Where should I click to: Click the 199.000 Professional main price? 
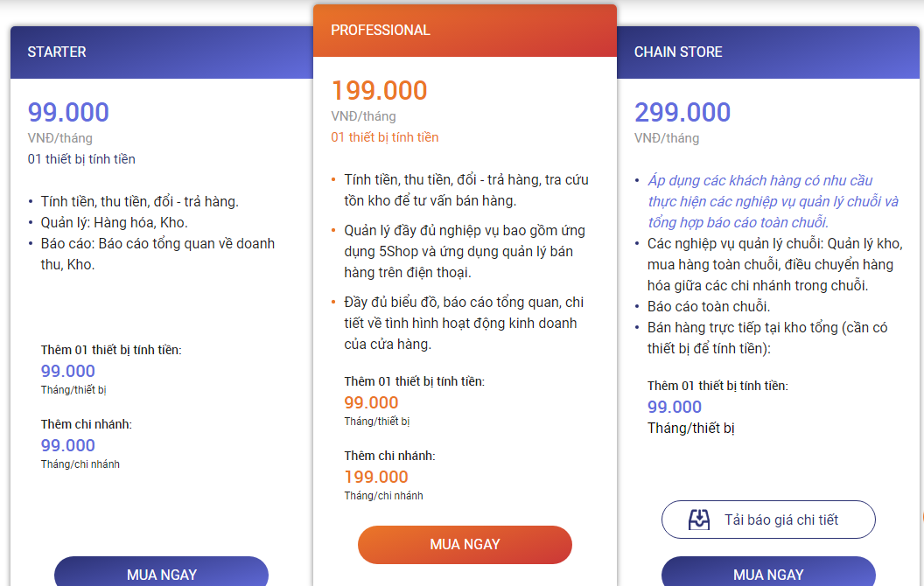point(379,91)
